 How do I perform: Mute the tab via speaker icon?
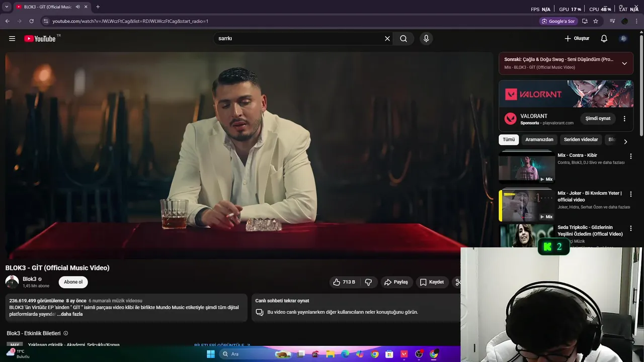[77, 7]
